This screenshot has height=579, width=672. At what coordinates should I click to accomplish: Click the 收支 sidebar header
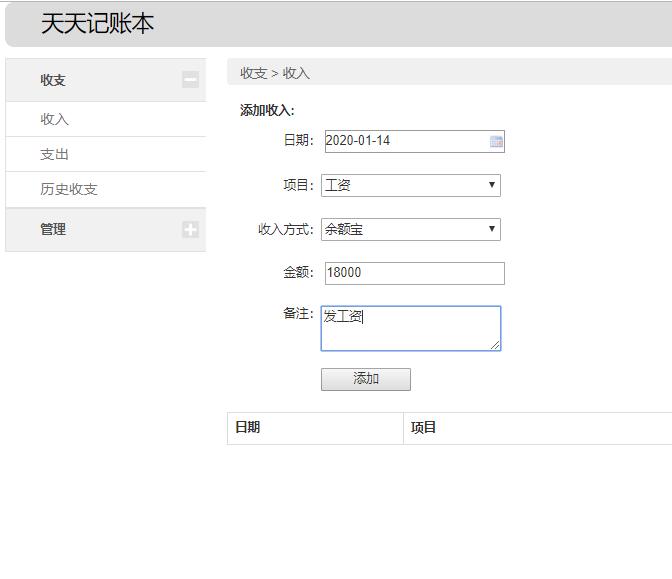tap(106, 80)
